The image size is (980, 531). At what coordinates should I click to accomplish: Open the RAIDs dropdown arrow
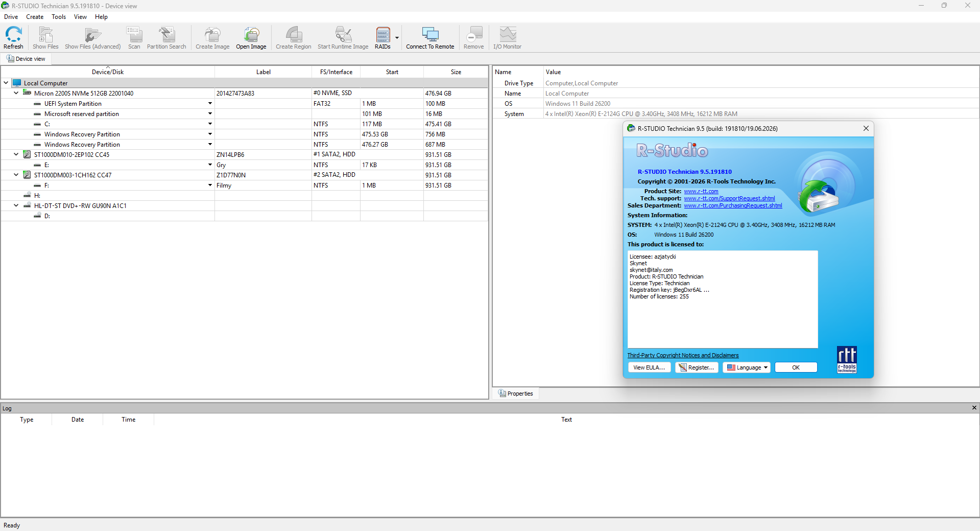(x=397, y=38)
